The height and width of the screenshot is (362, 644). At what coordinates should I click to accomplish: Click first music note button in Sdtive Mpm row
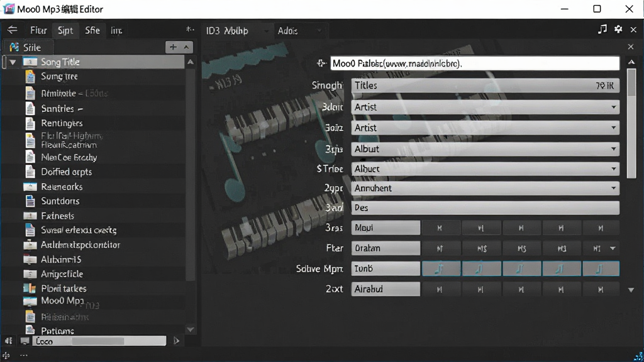pos(441,269)
